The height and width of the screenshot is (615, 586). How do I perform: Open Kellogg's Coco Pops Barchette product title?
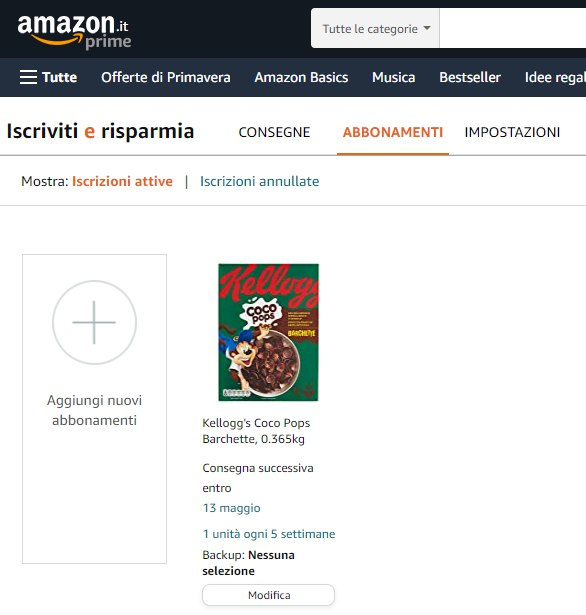click(x=256, y=431)
